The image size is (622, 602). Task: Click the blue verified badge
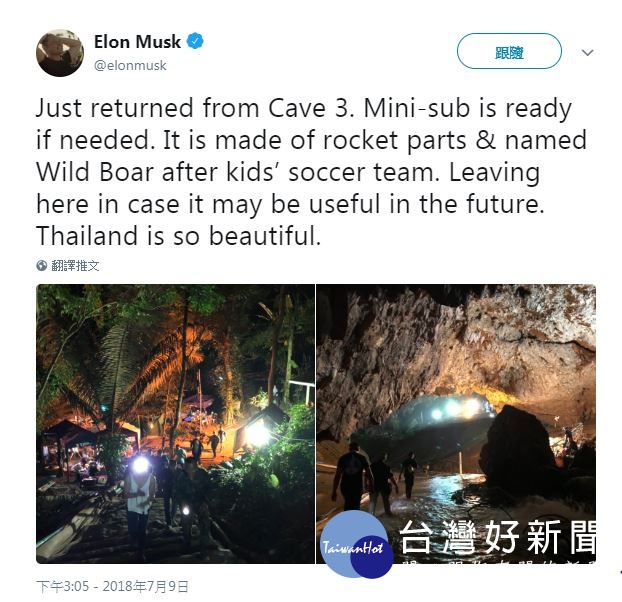[195, 41]
